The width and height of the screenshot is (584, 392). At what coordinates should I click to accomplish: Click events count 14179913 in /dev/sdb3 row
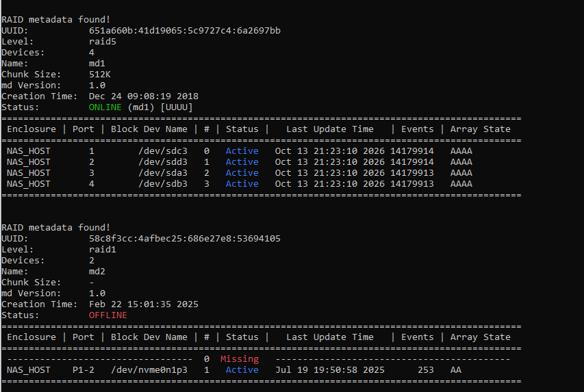(x=412, y=183)
